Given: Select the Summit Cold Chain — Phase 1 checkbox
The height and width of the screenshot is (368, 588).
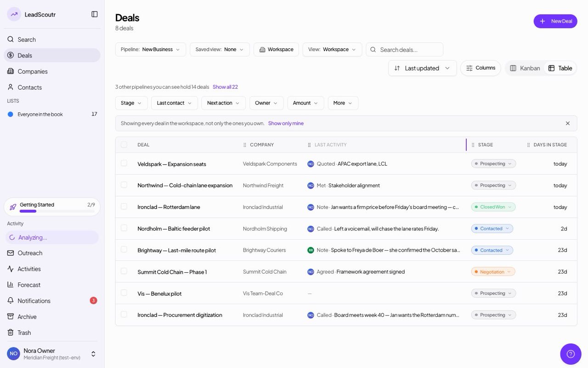Looking at the screenshot, I should pos(124,271).
